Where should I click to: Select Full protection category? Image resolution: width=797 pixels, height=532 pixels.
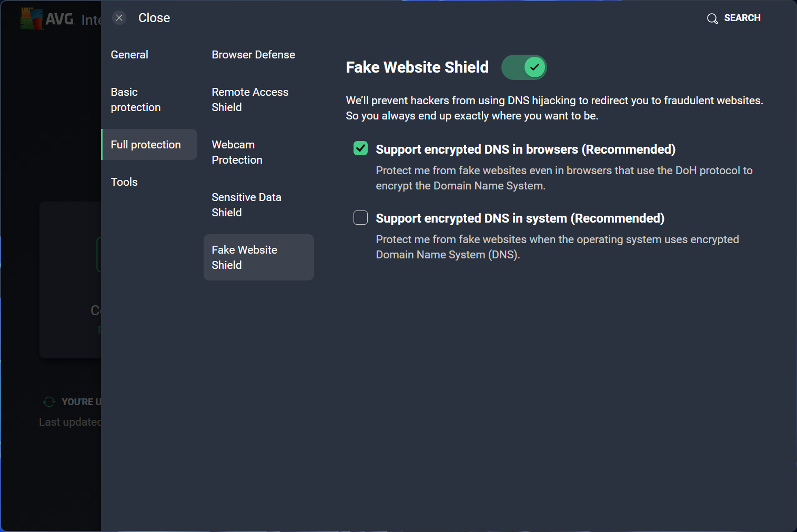[146, 145]
